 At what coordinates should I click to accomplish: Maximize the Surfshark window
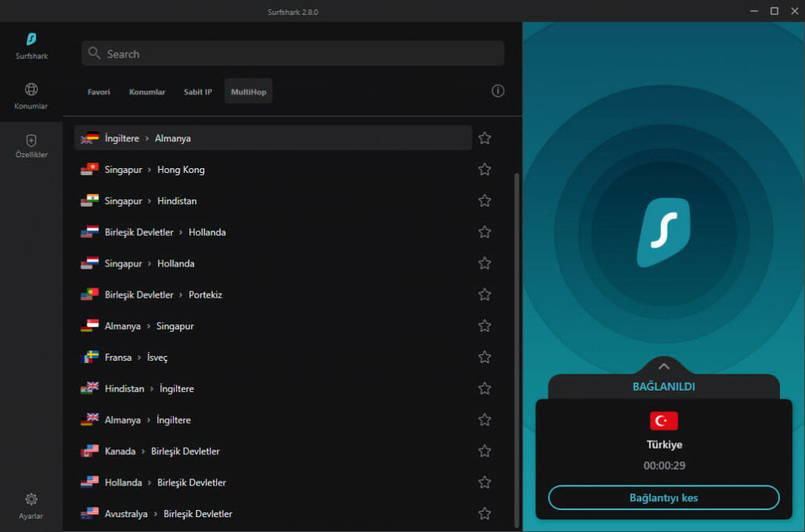[x=774, y=11]
